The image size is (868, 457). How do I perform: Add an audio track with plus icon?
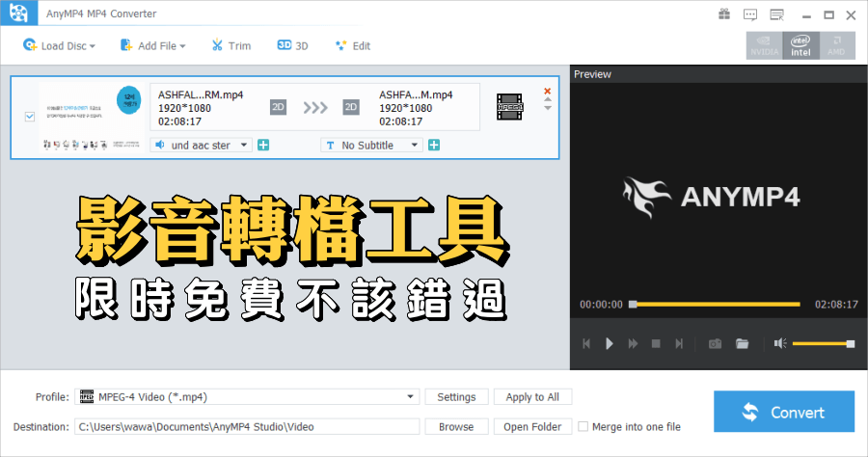[263, 145]
